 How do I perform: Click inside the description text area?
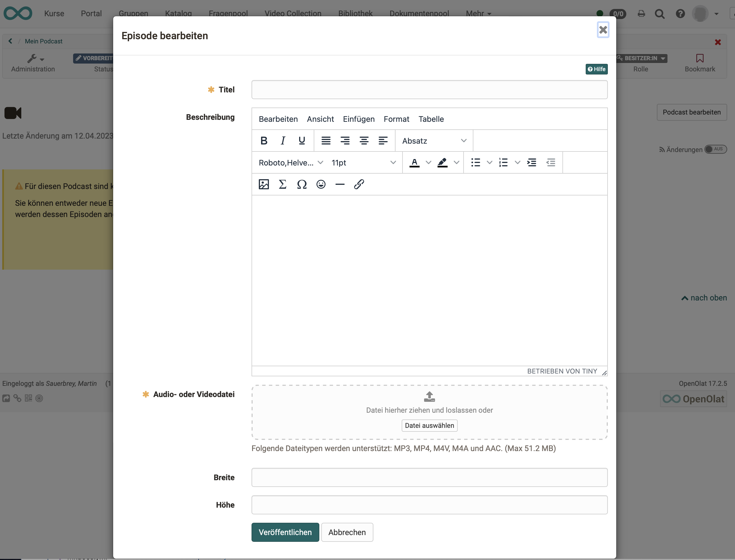tap(429, 280)
